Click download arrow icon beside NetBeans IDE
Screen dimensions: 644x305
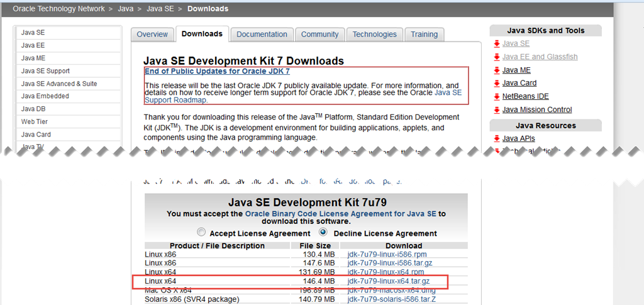tap(497, 96)
